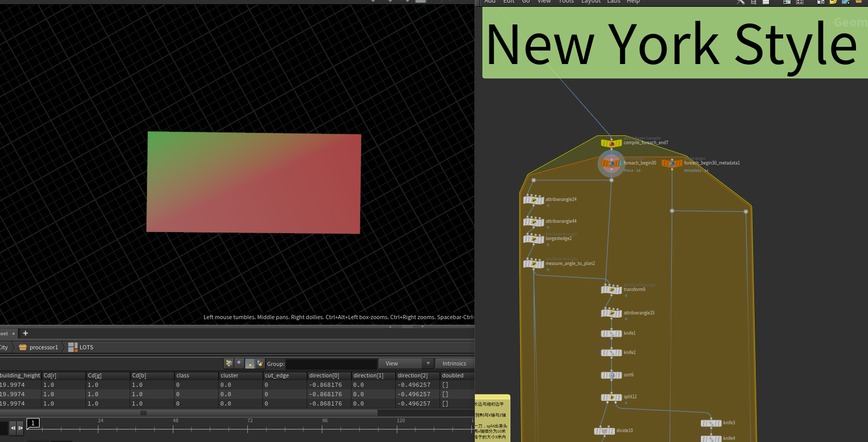Toggle Vertices attribute view in spreadsheet

tap(239, 363)
